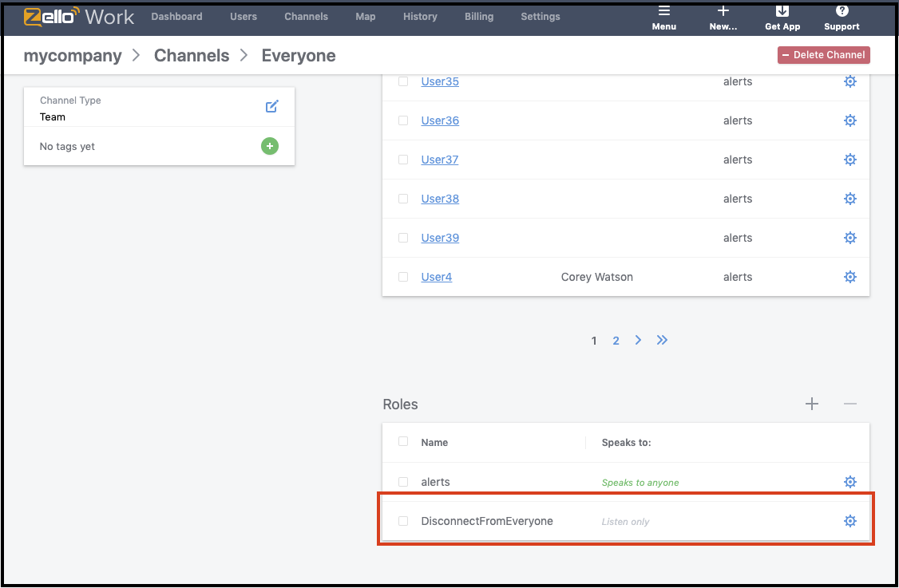The height and width of the screenshot is (588, 899).
Task: Open the Billing tab
Action: pos(479,17)
